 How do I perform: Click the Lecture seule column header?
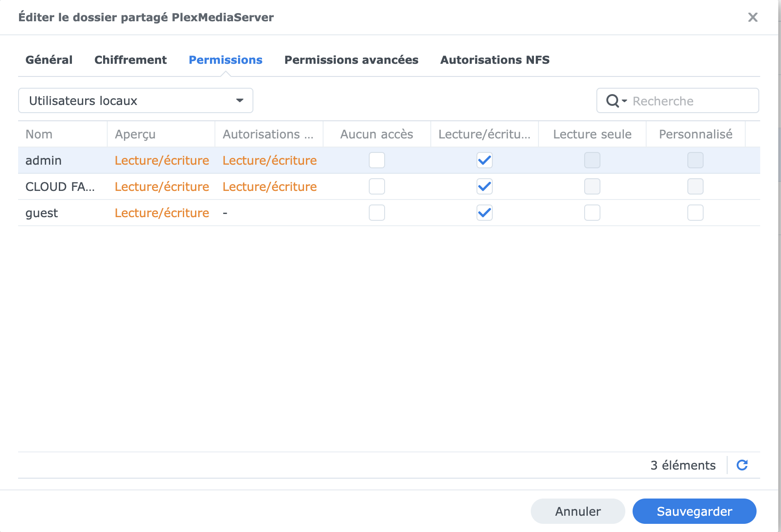pos(592,134)
